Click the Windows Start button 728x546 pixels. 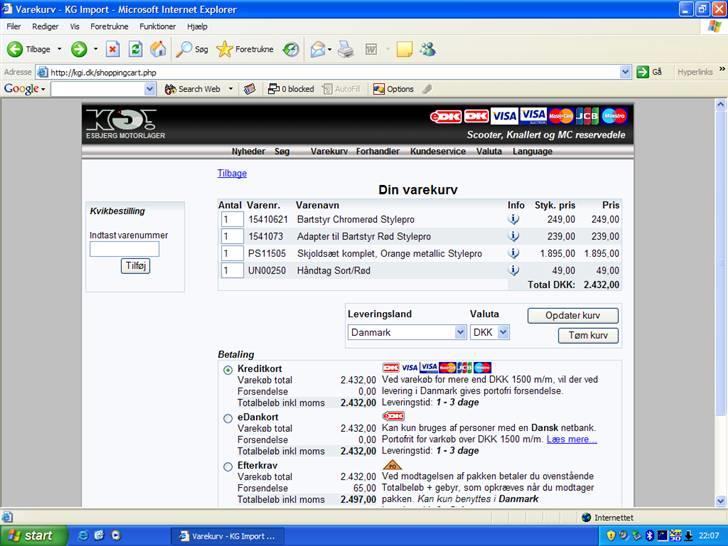click(32, 535)
